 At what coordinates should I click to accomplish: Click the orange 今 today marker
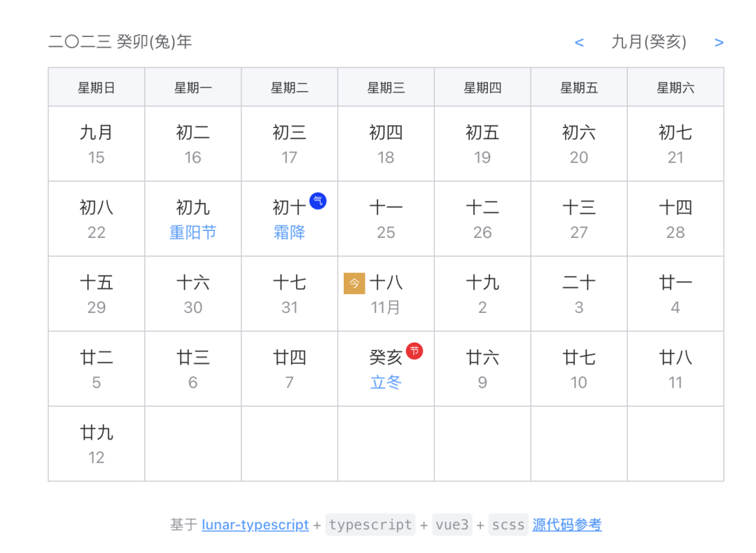[x=354, y=283]
